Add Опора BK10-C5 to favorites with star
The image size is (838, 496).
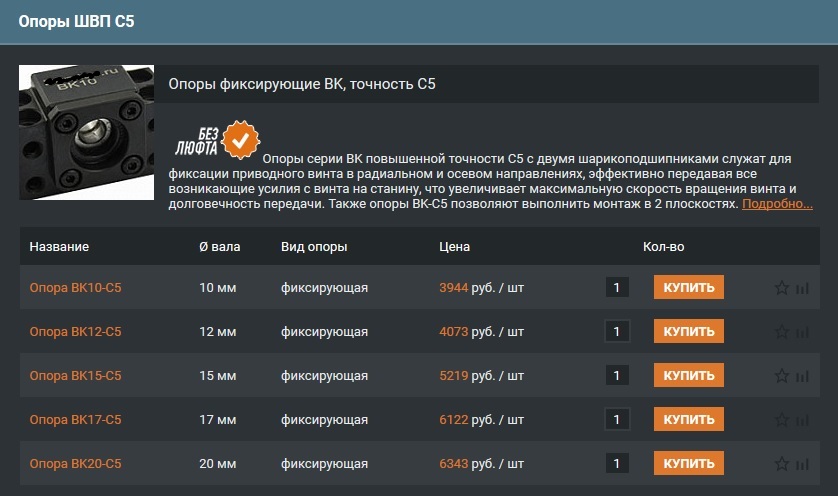click(782, 288)
